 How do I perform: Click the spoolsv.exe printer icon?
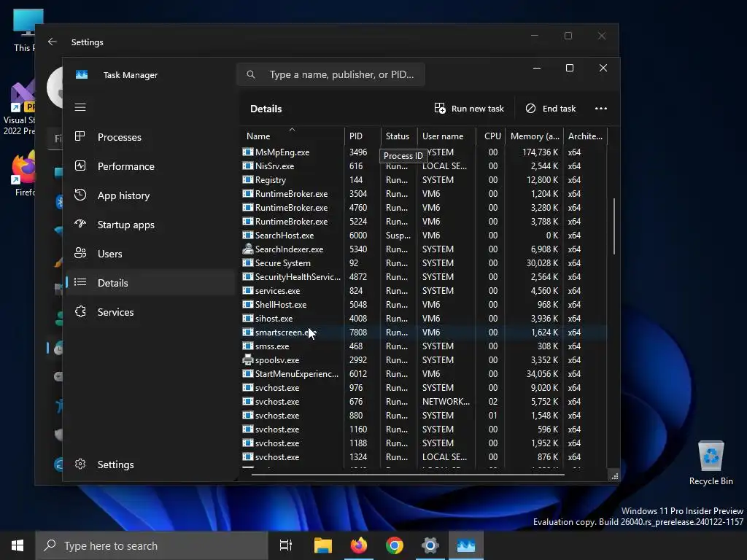(248, 359)
